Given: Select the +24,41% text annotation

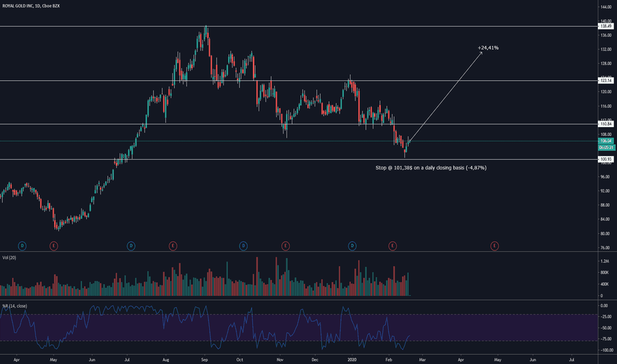Looking at the screenshot, I should coord(489,48).
